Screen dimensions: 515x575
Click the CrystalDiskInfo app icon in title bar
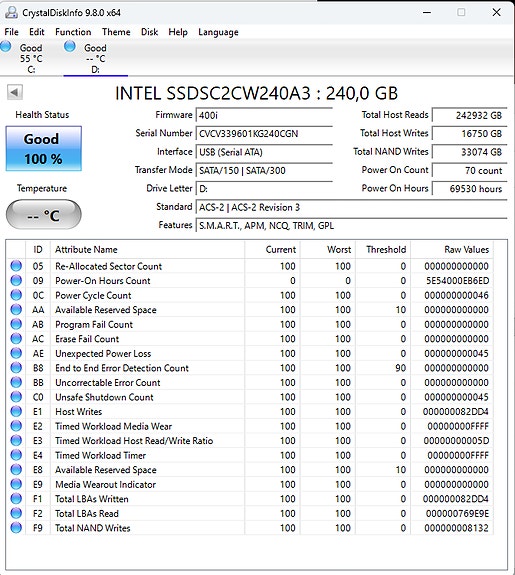(11, 12)
